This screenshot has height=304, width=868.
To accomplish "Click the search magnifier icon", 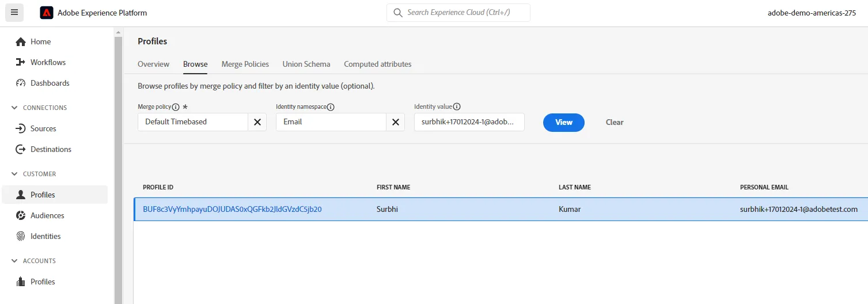I will point(397,13).
